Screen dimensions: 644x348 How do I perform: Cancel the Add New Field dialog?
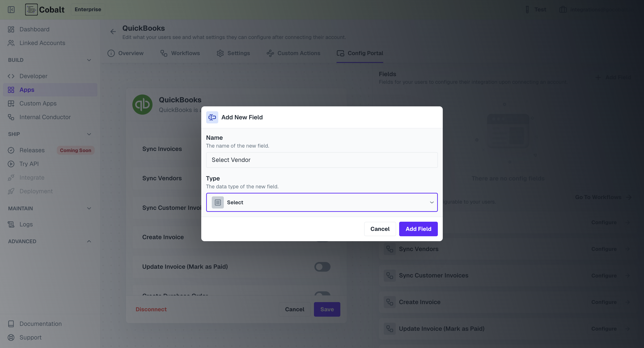(x=379, y=229)
